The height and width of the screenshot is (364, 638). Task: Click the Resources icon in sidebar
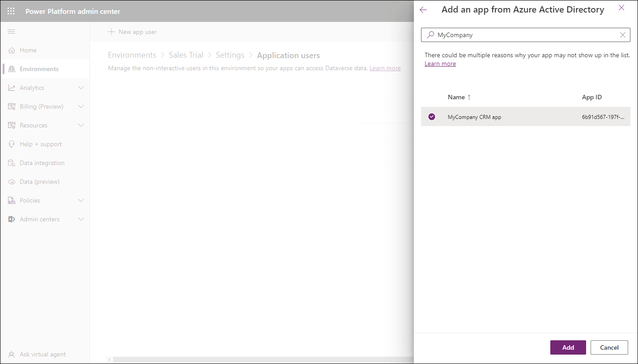coord(12,125)
